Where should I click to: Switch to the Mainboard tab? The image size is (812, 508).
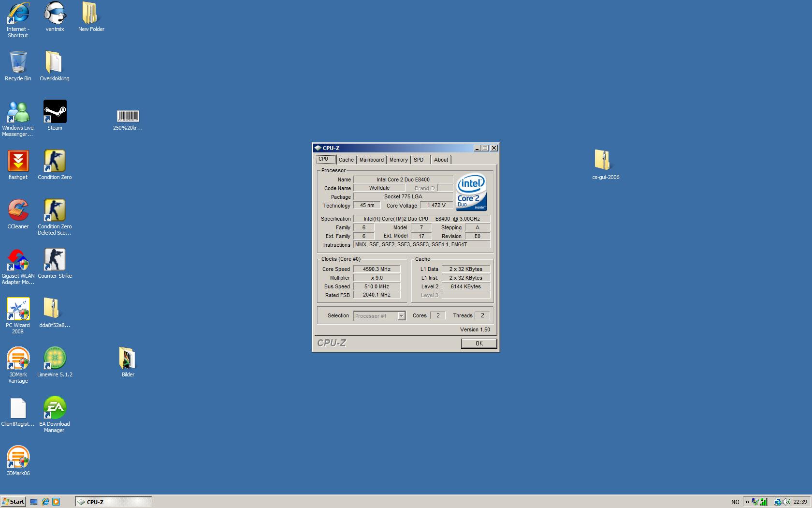[x=371, y=160]
